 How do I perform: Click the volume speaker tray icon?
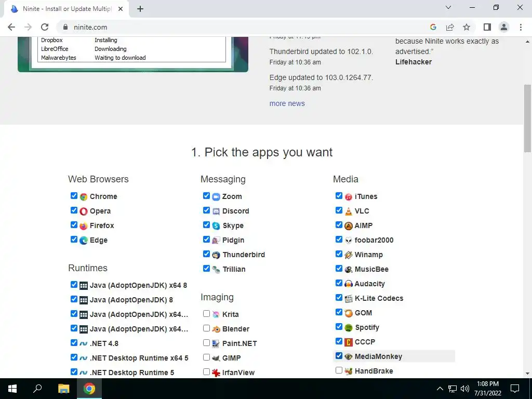465,389
